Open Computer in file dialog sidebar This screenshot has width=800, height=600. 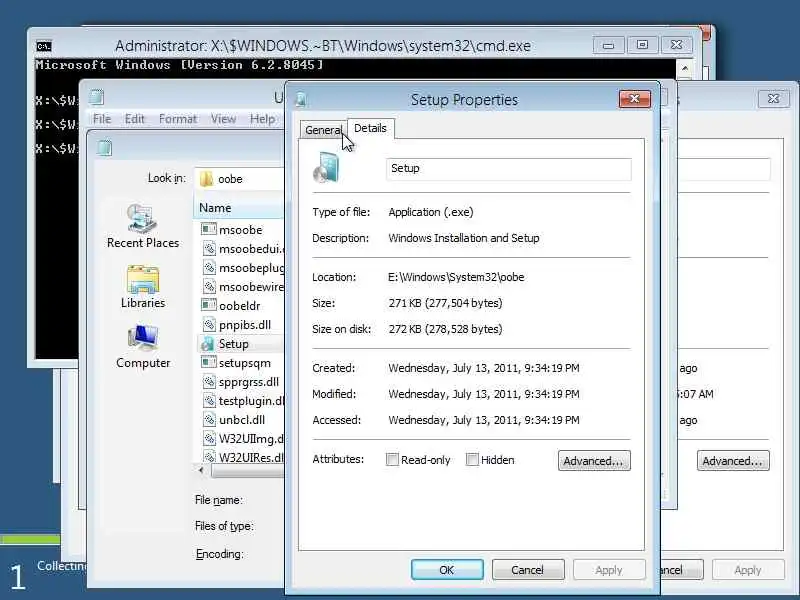pyautogui.click(x=143, y=347)
